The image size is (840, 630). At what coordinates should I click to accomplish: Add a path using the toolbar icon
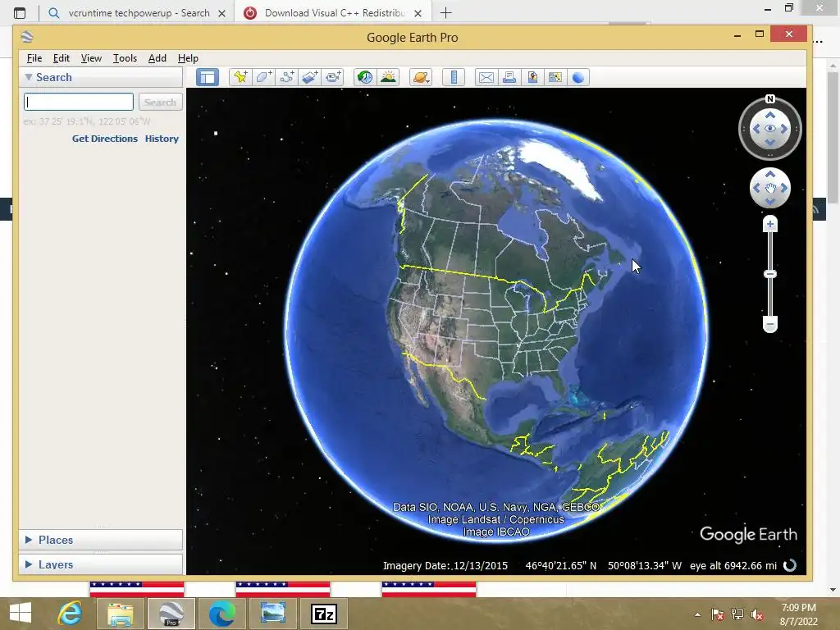click(x=286, y=78)
